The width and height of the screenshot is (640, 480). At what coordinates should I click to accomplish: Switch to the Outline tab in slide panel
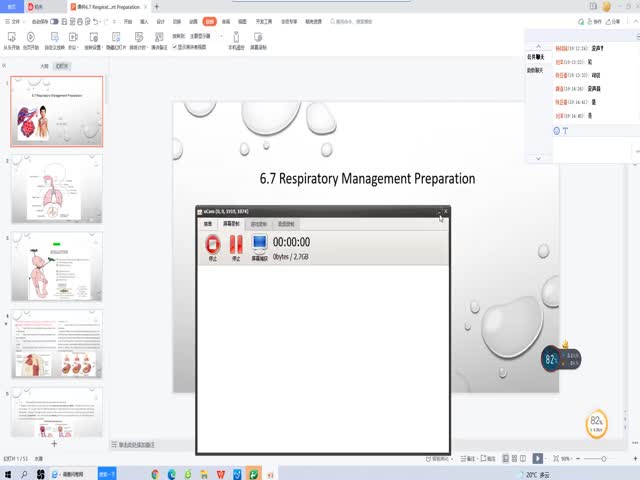click(44, 66)
